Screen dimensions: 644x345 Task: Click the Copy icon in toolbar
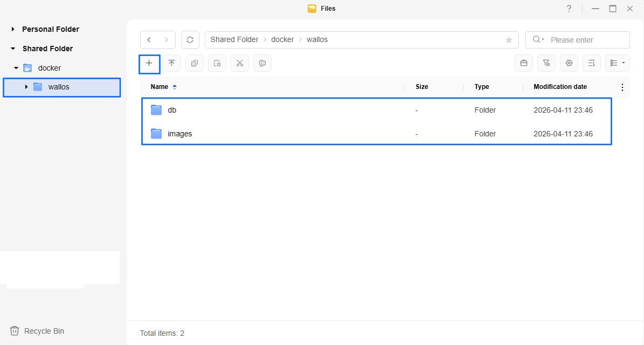point(195,63)
